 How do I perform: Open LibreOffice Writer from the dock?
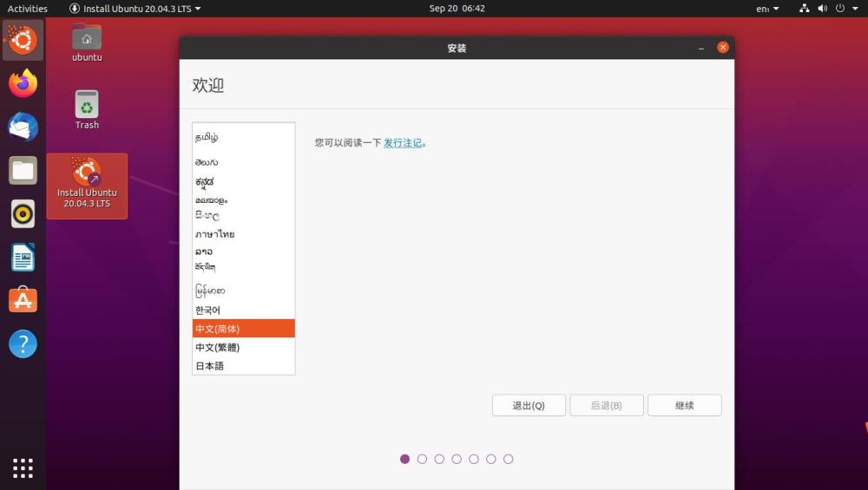click(x=23, y=258)
